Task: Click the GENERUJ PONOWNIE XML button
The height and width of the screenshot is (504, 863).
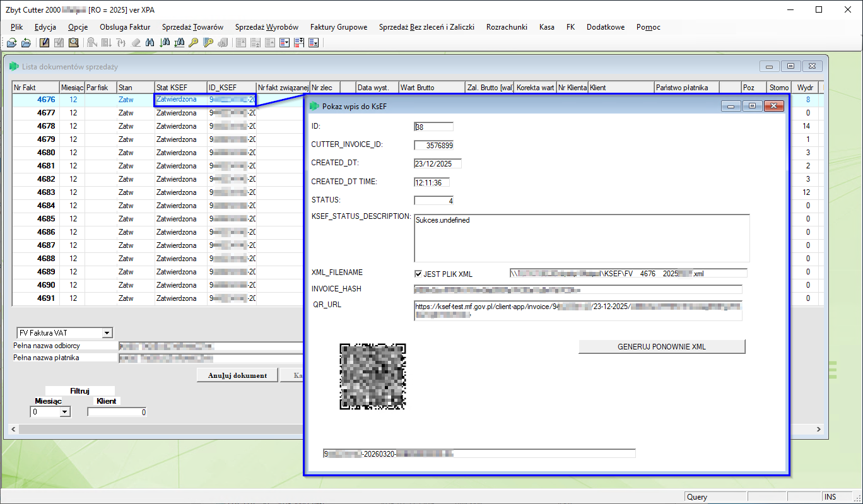Action: pos(662,347)
